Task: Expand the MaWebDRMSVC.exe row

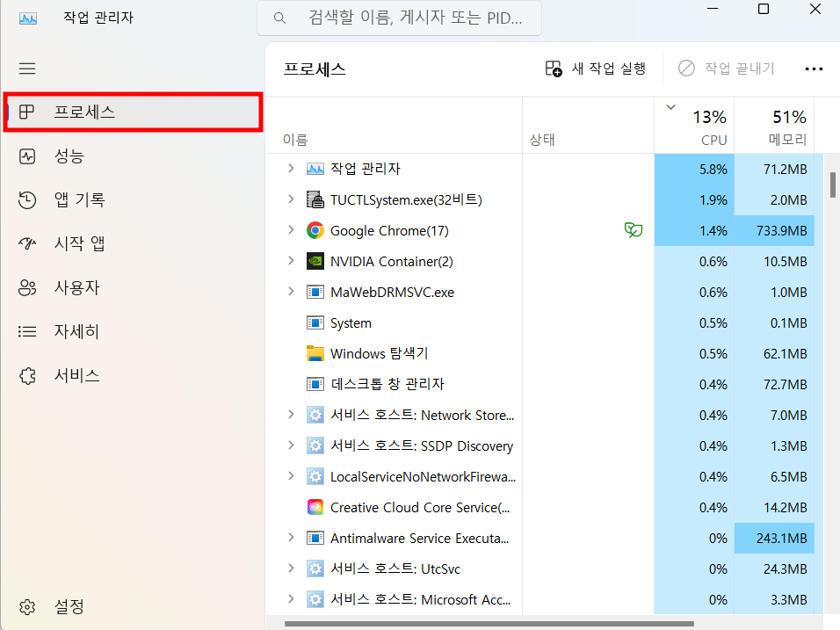Action: [291, 292]
